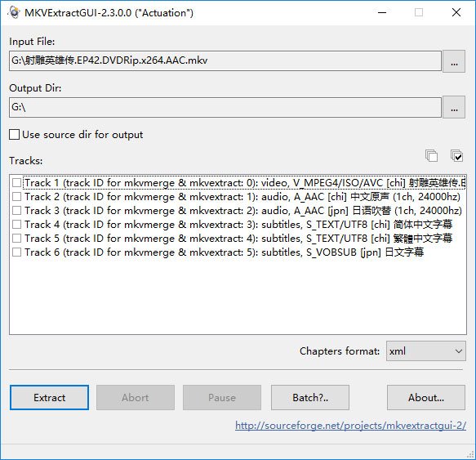Check Track 6 S_VOBSUB jpn subtitles
476x460 pixels.
(16, 252)
